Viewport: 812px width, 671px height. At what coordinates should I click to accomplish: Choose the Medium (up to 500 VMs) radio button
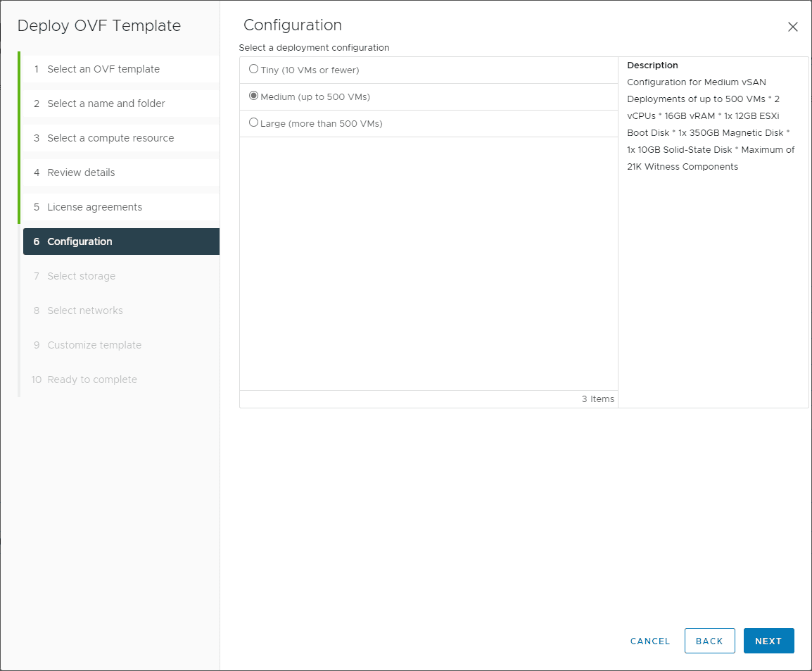[254, 96]
